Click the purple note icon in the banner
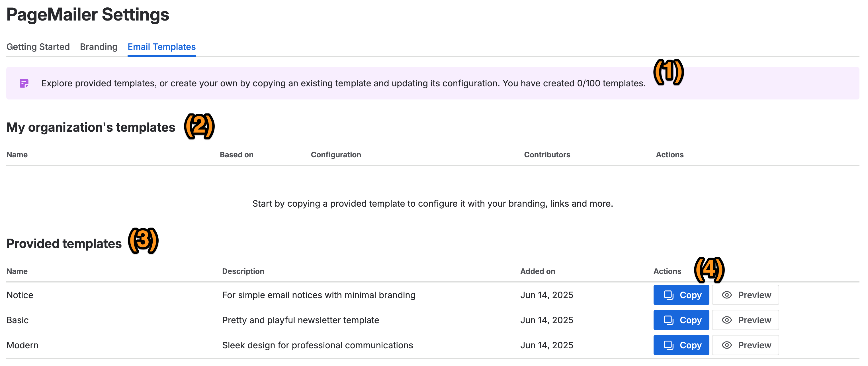The image size is (868, 366). pos(24,83)
